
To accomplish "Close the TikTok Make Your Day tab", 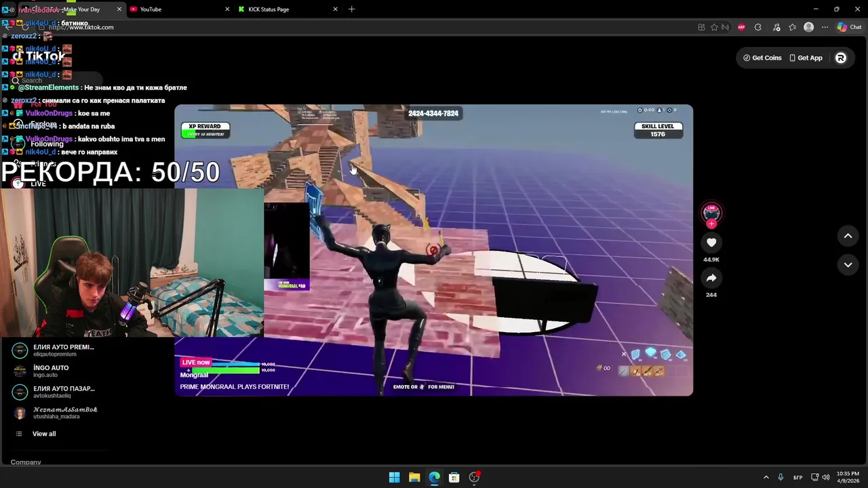I will 119,9.
